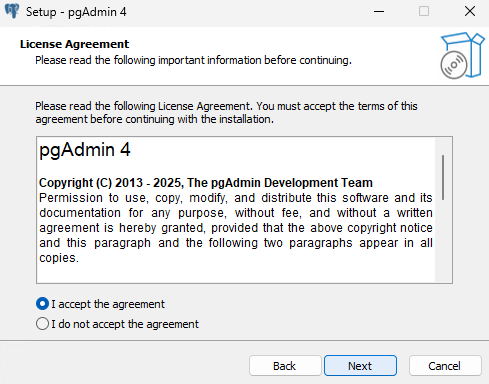
Task: Click the Copyright (C) 2013 - 2025 line
Action: [206, 183]
